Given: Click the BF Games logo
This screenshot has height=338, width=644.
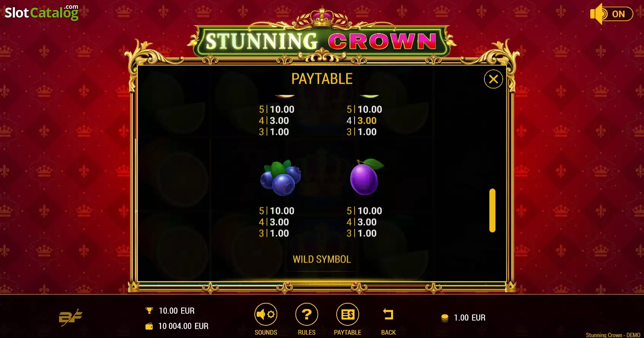Looking at the screenshot, I should [70, 317].
